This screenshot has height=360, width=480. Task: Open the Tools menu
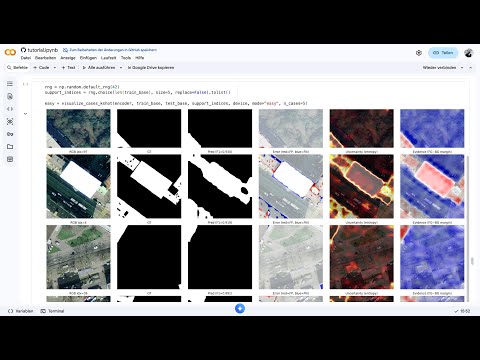click(126, 58)
